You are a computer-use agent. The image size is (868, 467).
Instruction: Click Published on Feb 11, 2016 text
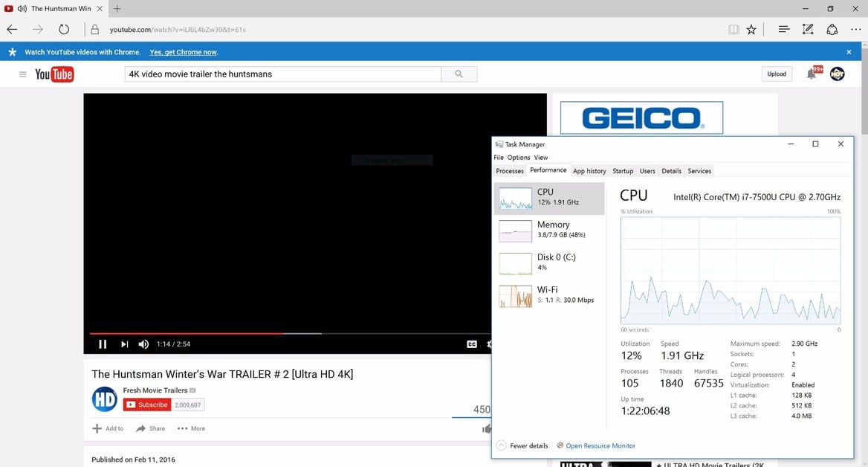tap(134, 460)
